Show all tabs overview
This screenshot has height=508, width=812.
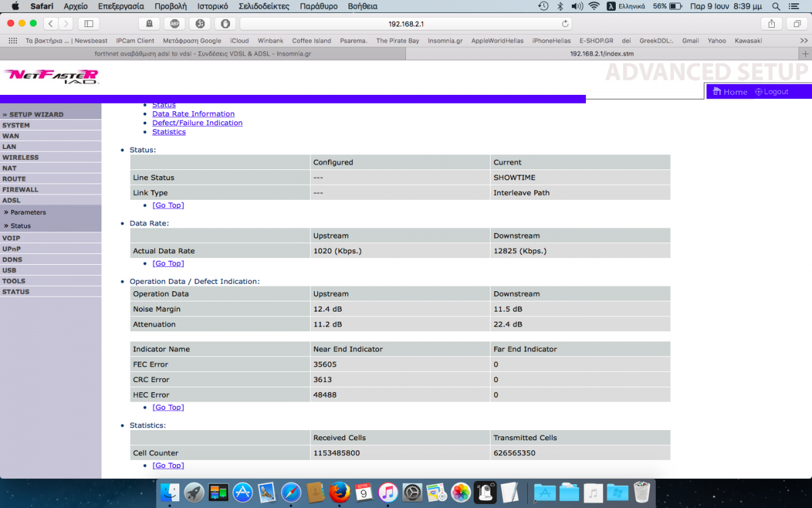796,24
